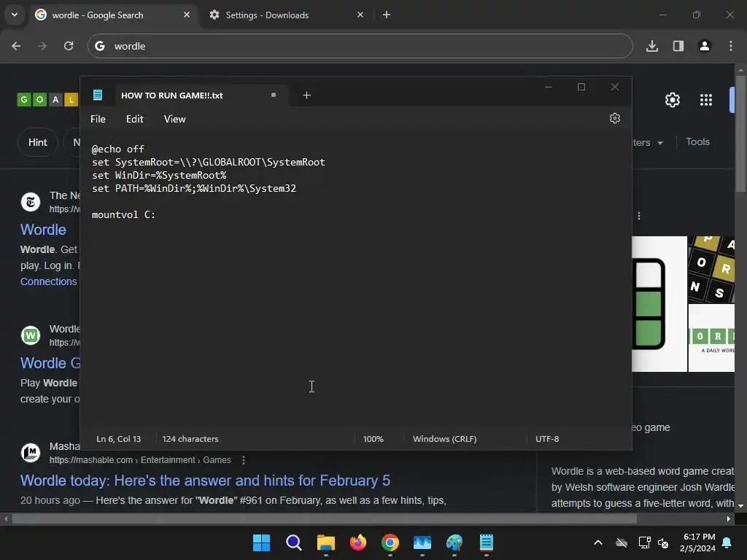Click the Chrome address bar showing wordle
The image size is (747, 560).
(x=360, y=46)
